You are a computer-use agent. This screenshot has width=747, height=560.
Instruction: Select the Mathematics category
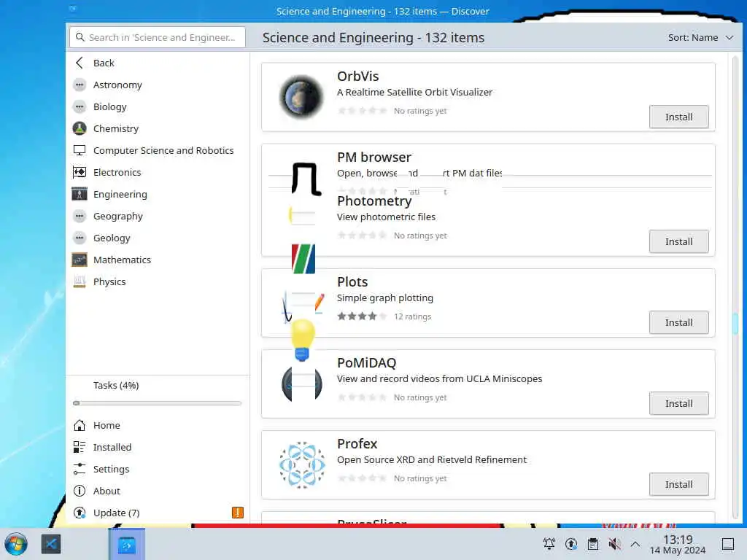[158, 260]
